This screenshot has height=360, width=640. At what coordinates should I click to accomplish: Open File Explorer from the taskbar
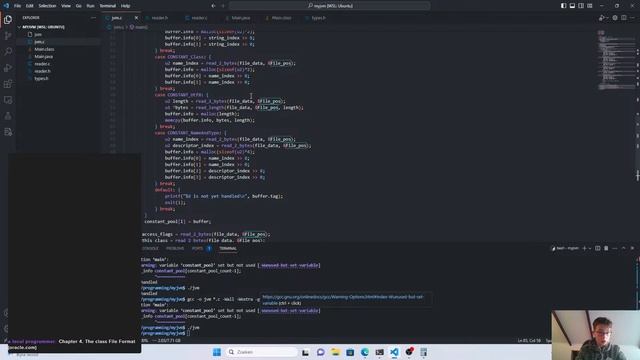click(335, 352)
